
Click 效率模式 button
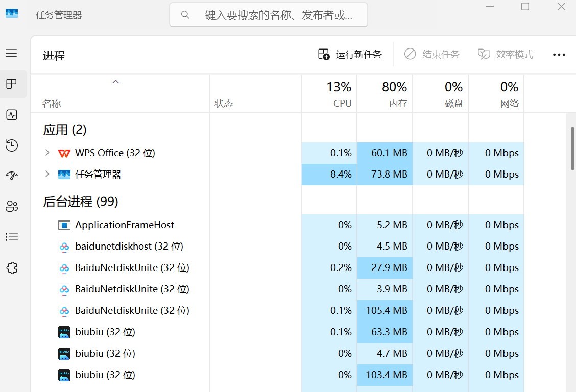point(505,54)
